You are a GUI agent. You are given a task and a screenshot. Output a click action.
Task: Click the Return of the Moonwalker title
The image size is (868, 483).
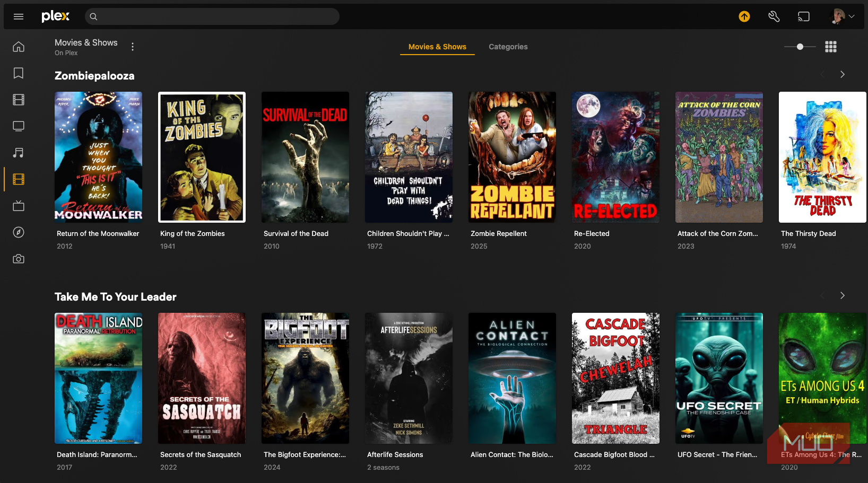tap(98, 233)
